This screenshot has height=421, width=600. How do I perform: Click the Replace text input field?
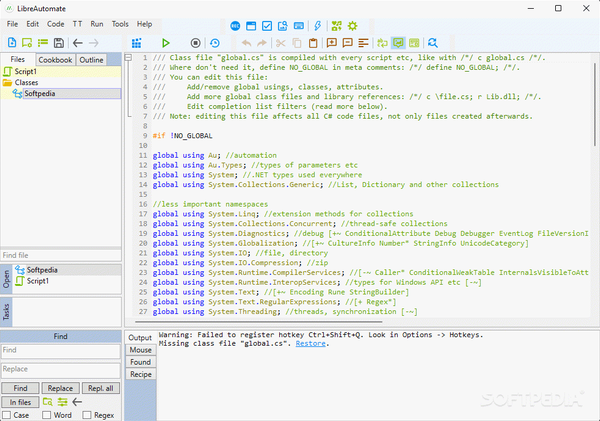(61, 370)
